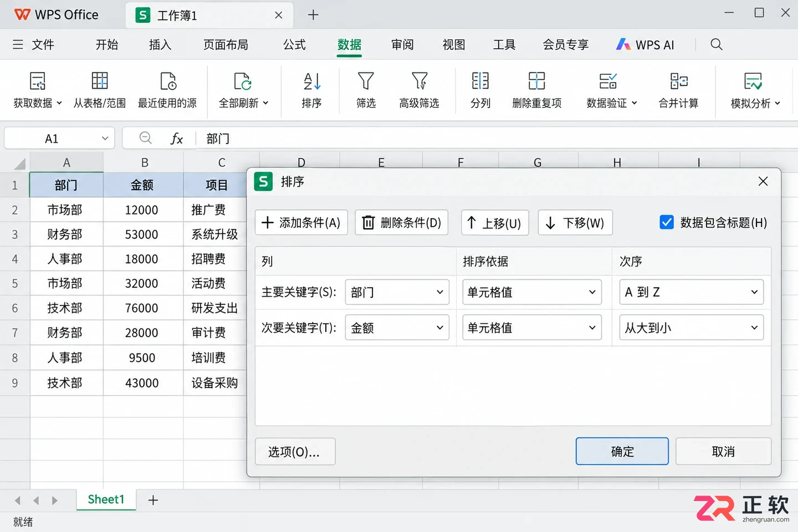Viewport: 798px width, 532px height.
Task: Click the zoom magnifier beside formula bar
Action: [x=146, y=138]
